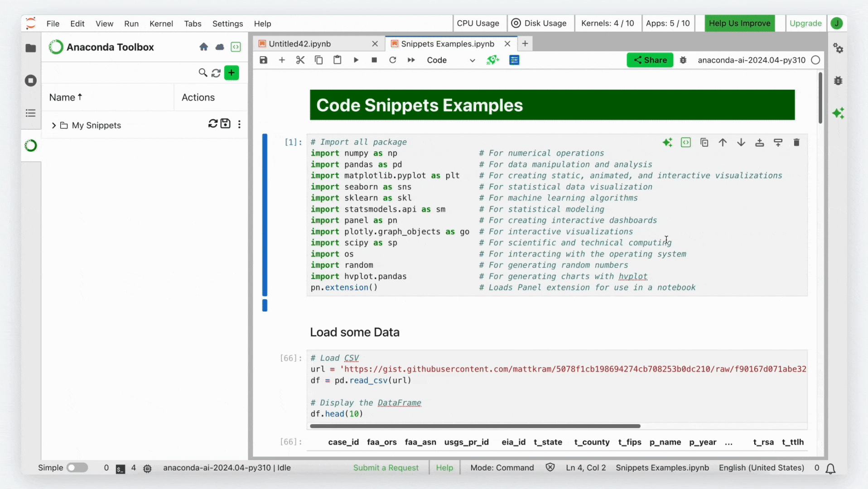Restart the kernel from the toolbar
Screen dimensions: 868x489
tap(392, 60)
